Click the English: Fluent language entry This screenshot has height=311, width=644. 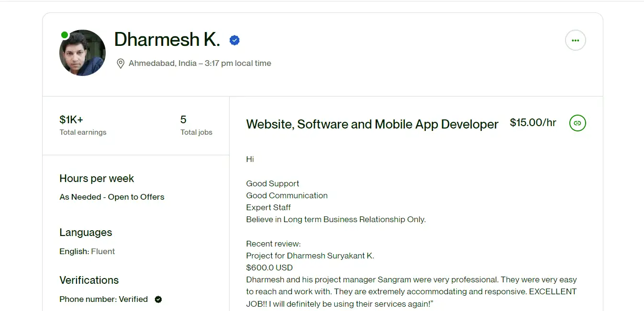point(87,252)
